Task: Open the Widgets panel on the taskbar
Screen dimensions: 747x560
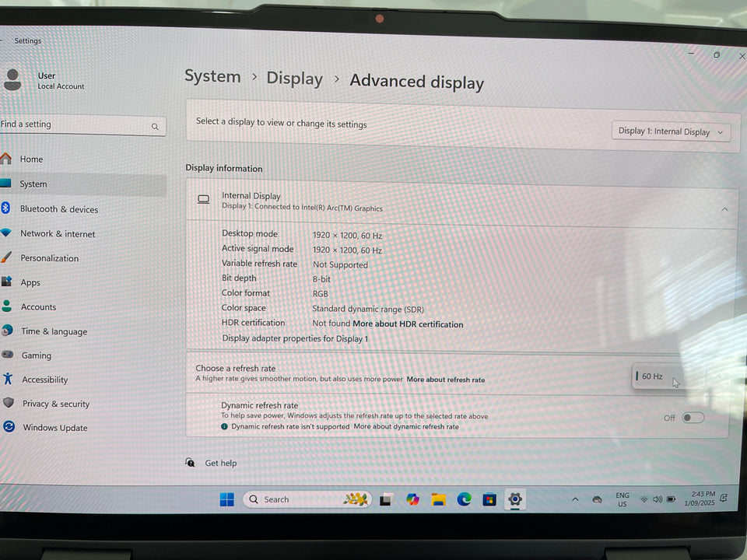Action: pos(355,499)
